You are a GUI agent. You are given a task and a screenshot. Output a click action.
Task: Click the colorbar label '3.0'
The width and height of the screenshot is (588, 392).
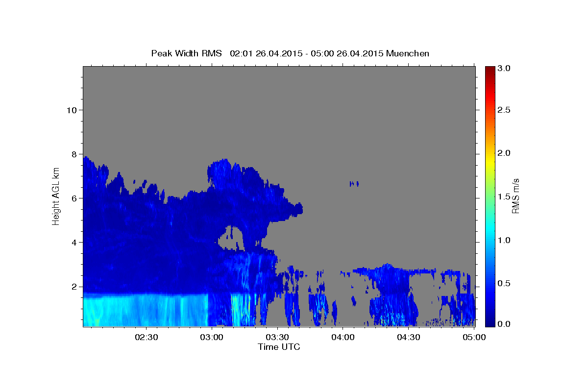tap(504, 69)
